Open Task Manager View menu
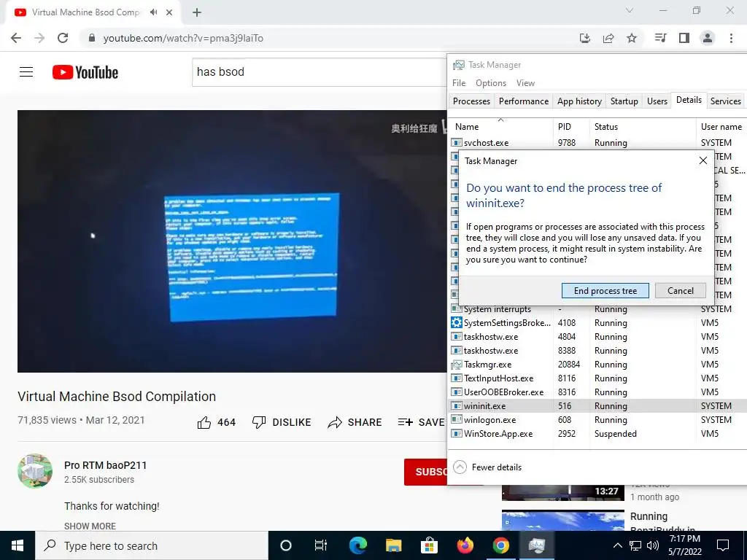This screenshot has height=560, width=747. [525, 83]
